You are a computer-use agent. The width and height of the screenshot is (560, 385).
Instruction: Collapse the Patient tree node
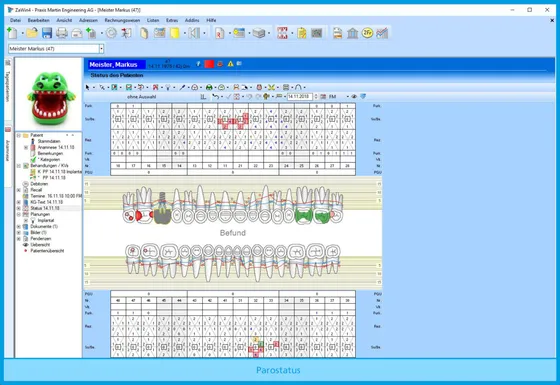[19, 135]
